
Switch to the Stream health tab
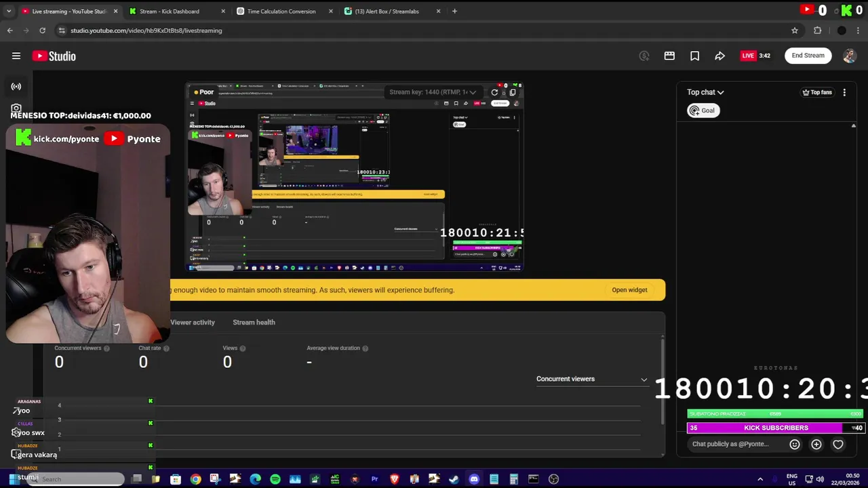[254, 323]
